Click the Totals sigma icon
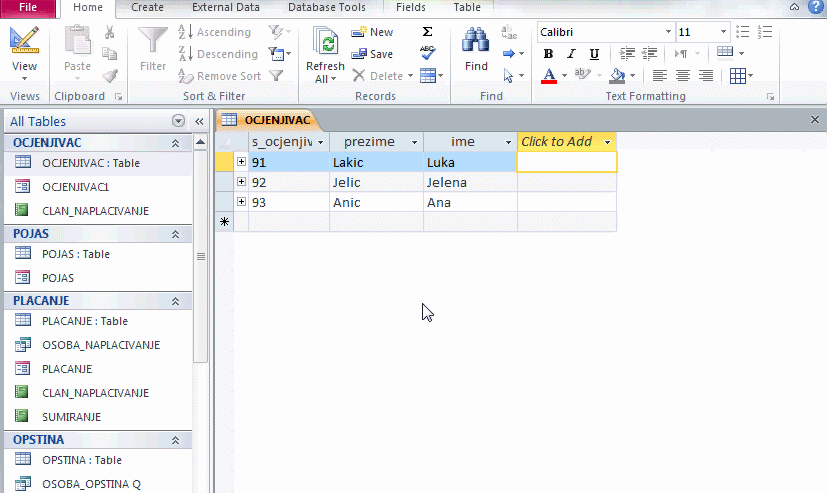This screenshot has height=493, width=827. pos(428,32)
